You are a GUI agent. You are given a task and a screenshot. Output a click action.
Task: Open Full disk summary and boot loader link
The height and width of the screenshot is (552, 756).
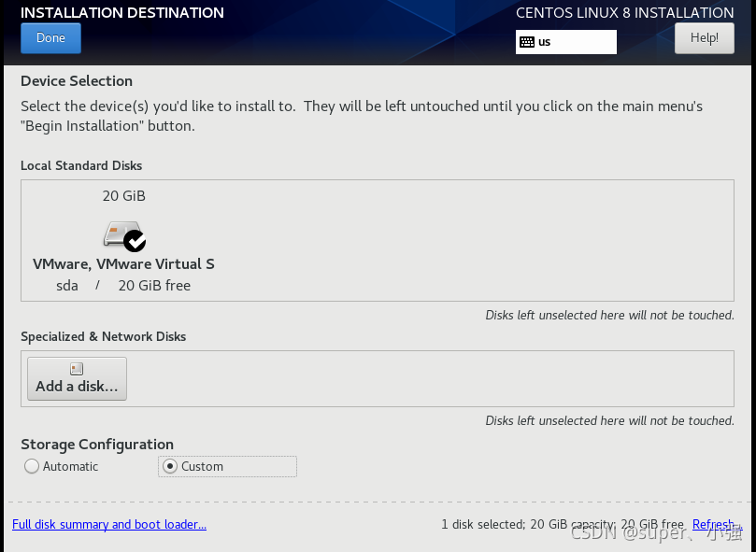[x=109, y=525]
